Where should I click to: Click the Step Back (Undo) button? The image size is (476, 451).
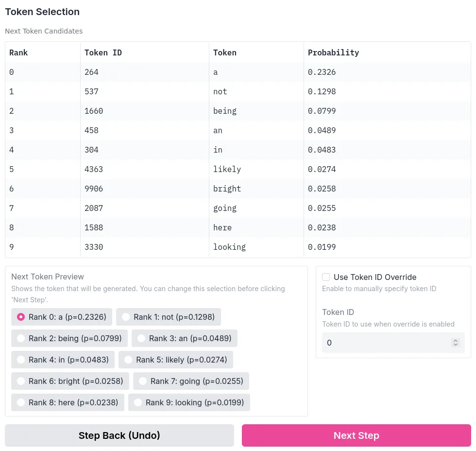[x=119, y=435]
